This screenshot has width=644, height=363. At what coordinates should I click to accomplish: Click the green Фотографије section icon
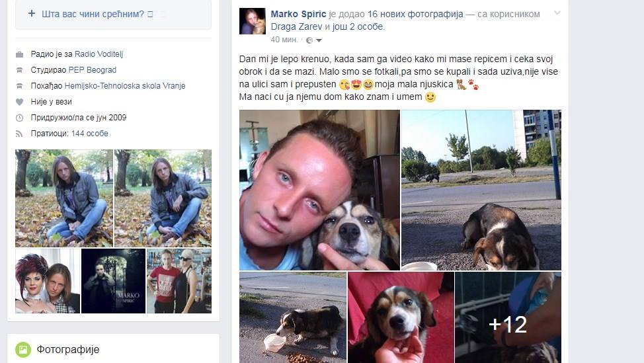click(x=23, y=350)
